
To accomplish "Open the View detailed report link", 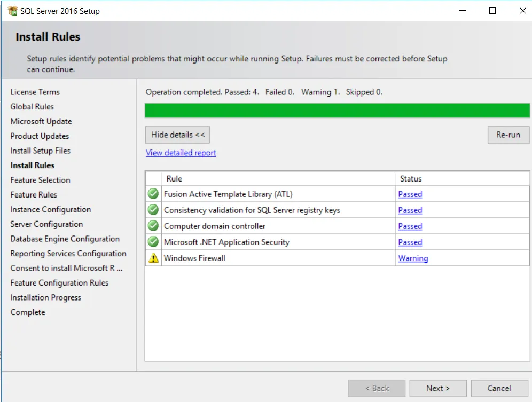I will click(x=181, y=153).
